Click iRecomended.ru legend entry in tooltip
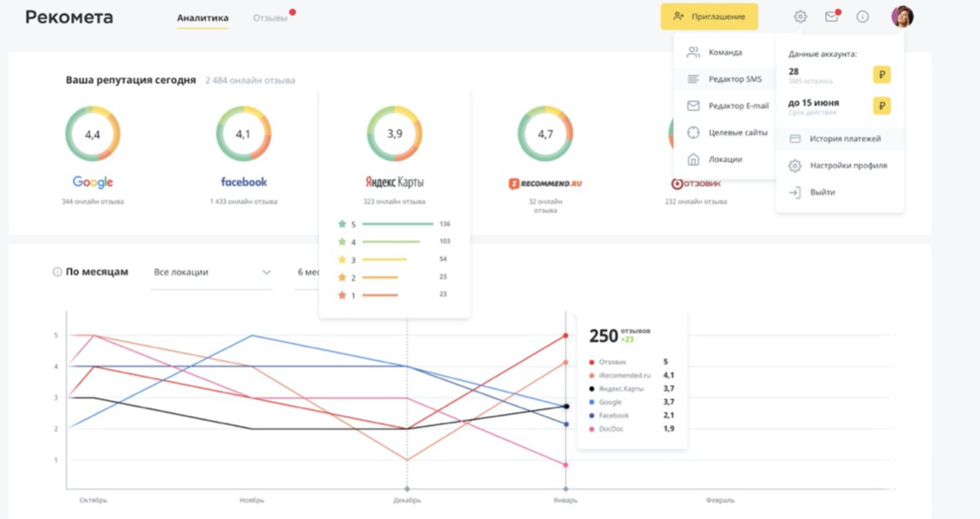 pyautogui.click(x=632, y=375)
